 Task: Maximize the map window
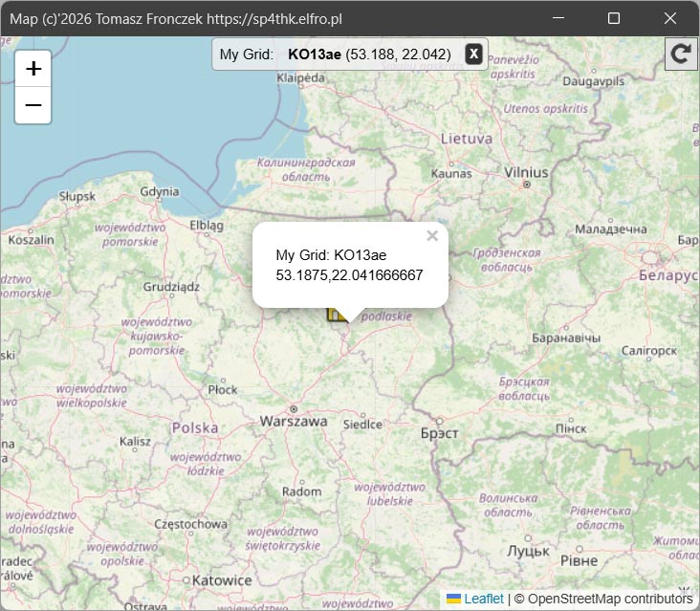point(614,18)
